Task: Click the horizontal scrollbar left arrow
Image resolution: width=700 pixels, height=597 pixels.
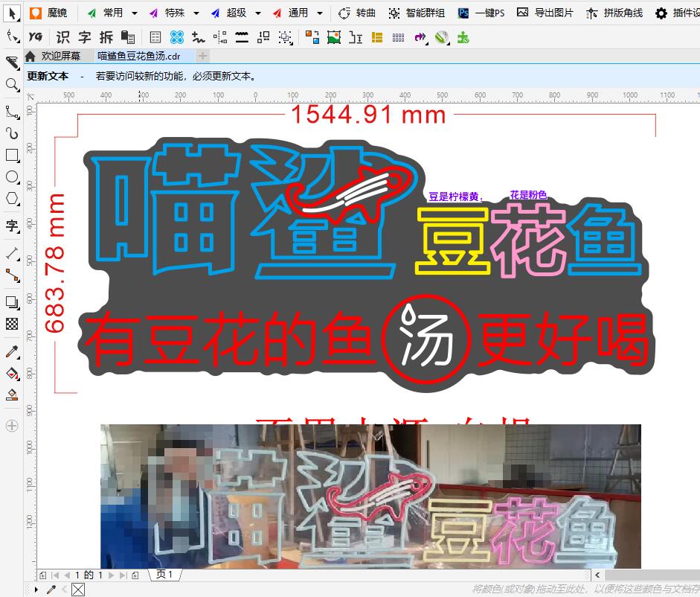Action: [597, 575]
